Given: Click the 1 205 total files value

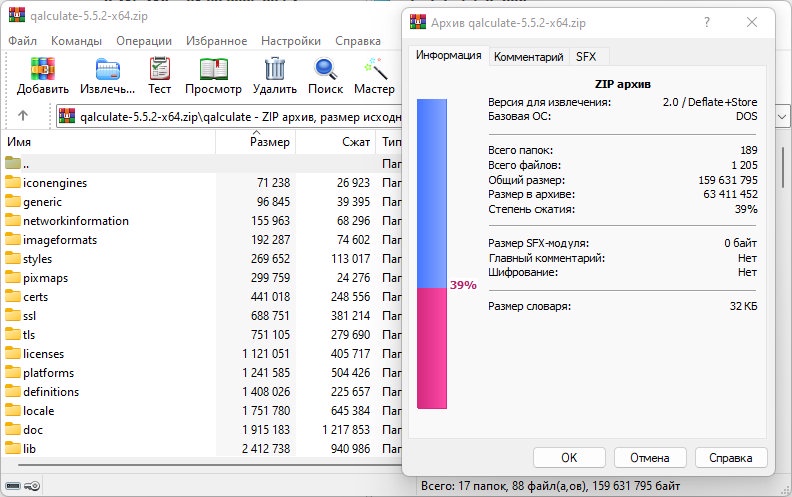Looking at the screenshot, I should pos(744,165).
